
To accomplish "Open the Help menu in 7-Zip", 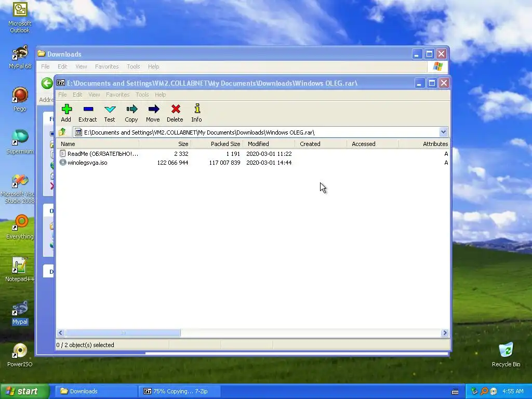I will click(x=160, y=95).
